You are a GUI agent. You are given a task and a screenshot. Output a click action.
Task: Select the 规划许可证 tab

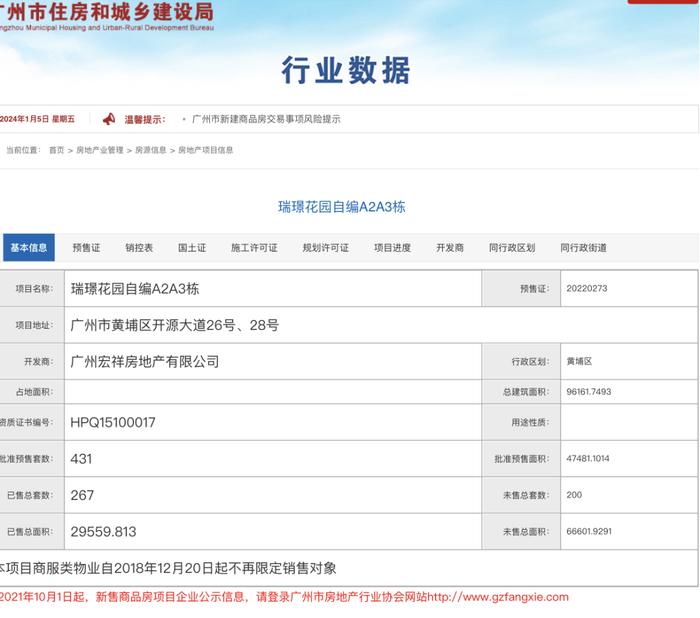pyautogui.click(x=325, y=248)
